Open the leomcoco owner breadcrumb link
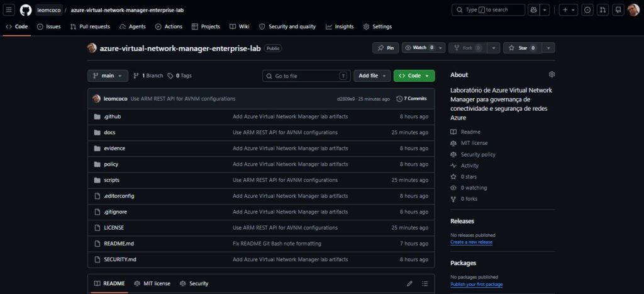644x294 pixels. click(x=49, y=10)
